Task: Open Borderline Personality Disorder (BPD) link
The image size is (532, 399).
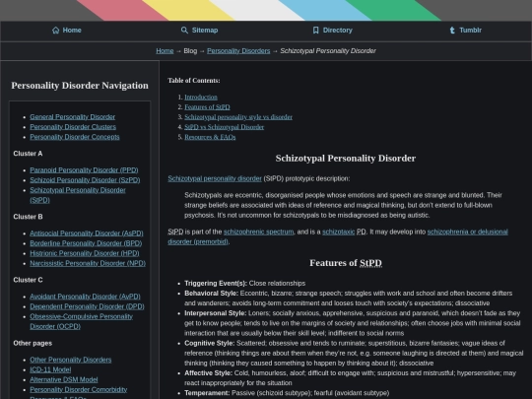Action: [x=86, y=243]
